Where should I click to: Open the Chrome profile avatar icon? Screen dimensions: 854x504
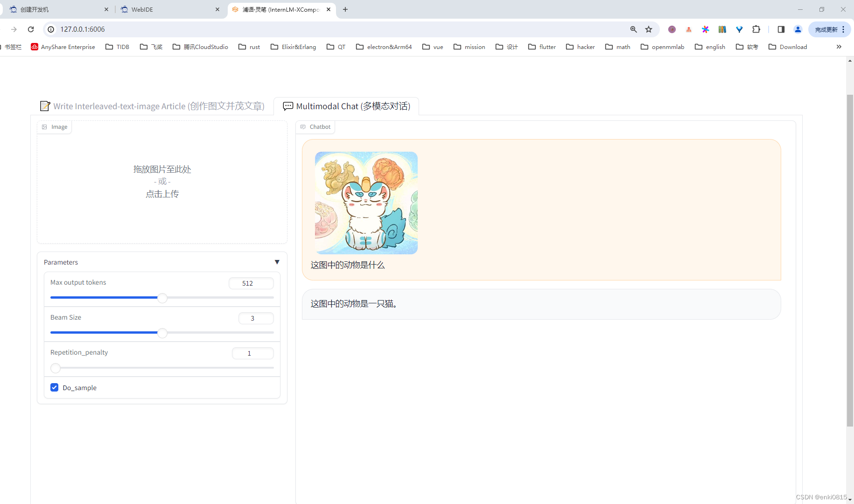(798, 29)
